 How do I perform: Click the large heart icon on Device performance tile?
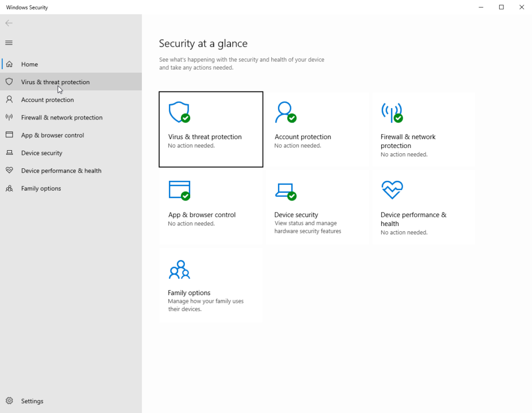click(392, 190)
